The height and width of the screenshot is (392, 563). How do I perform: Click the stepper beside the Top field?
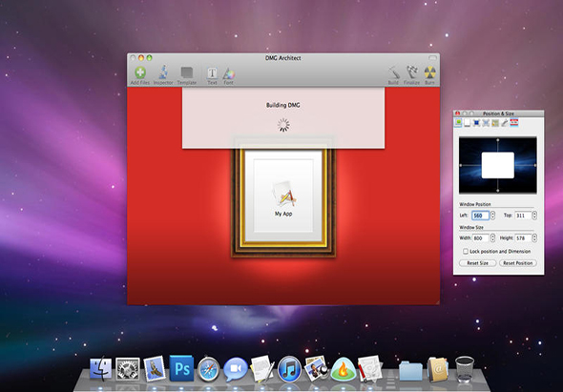(534, 216)
